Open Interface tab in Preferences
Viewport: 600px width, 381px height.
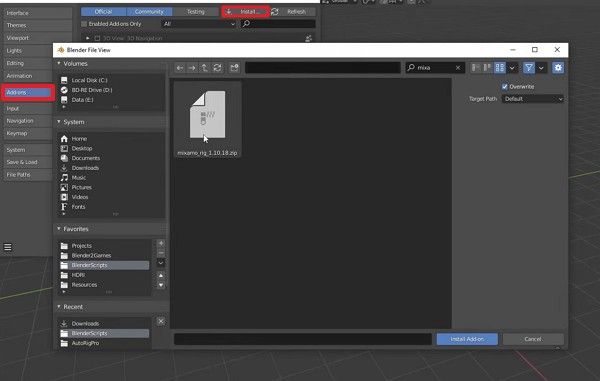point(37,13)
